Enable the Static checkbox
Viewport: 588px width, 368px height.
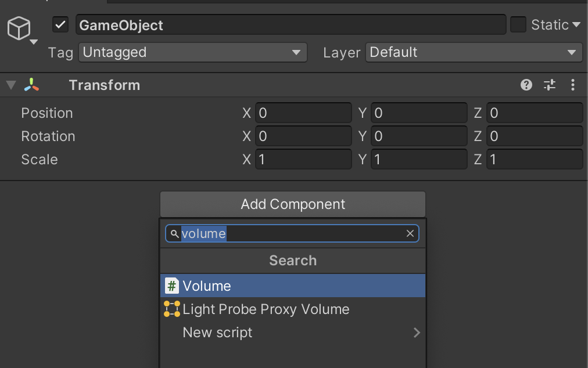517,24
